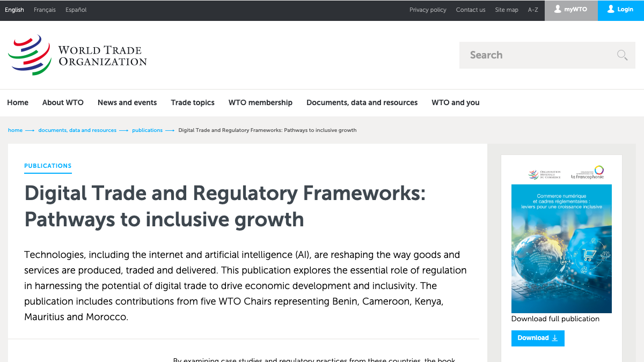Open the A-Z index
This screenshot has width=644, height=362.
533,10
